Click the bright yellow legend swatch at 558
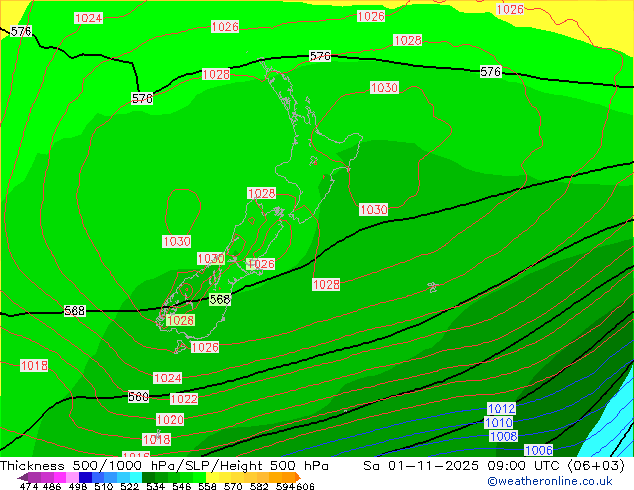Viewport: 634px width, 490px height. tap(212, 477)
